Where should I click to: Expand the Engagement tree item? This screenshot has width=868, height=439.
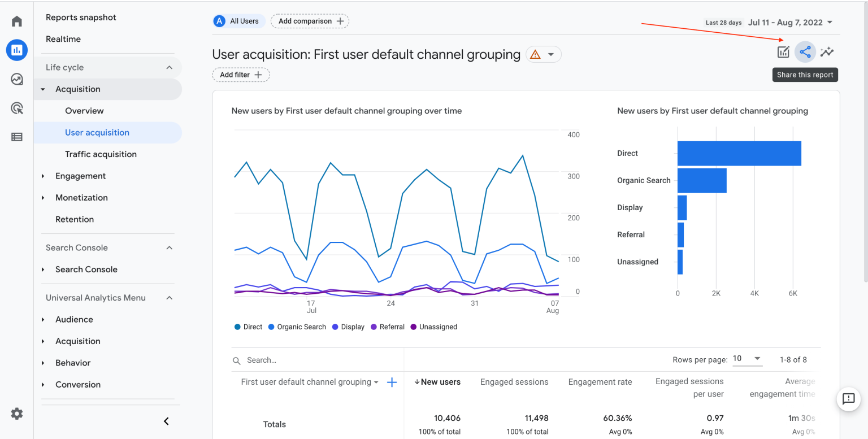43,176
